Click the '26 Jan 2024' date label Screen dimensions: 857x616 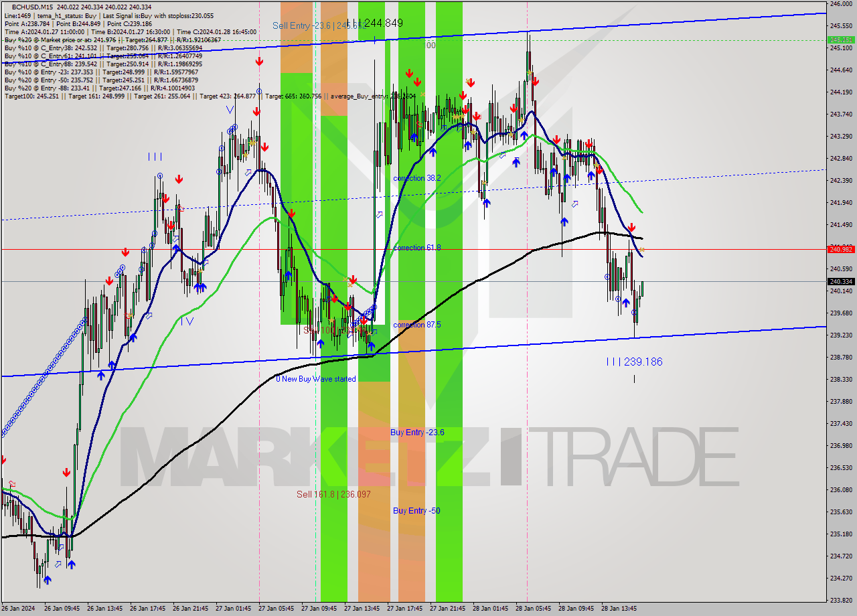pos(18,609)
